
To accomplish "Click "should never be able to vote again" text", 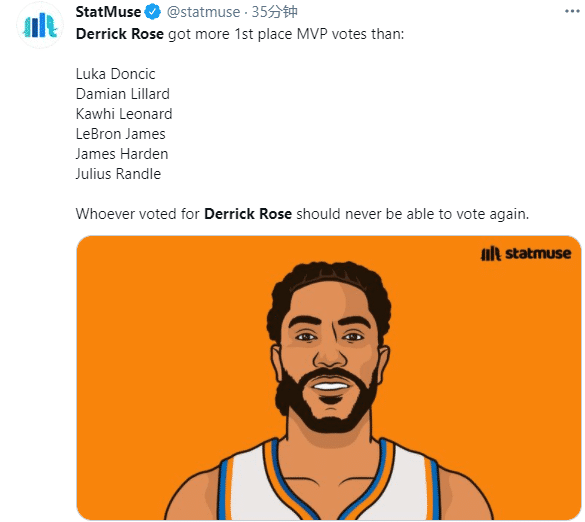I will [413, 214].
